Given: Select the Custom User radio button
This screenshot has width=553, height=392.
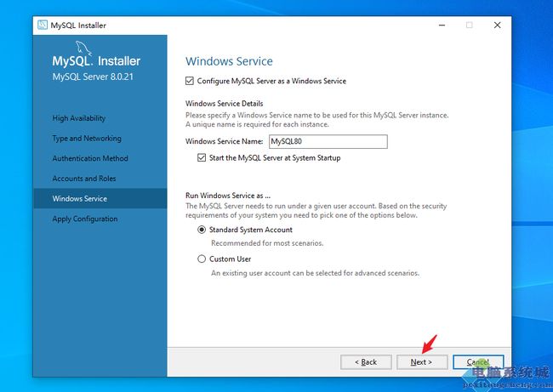Looking at the screenshot, I should click(x=202, y=259).
